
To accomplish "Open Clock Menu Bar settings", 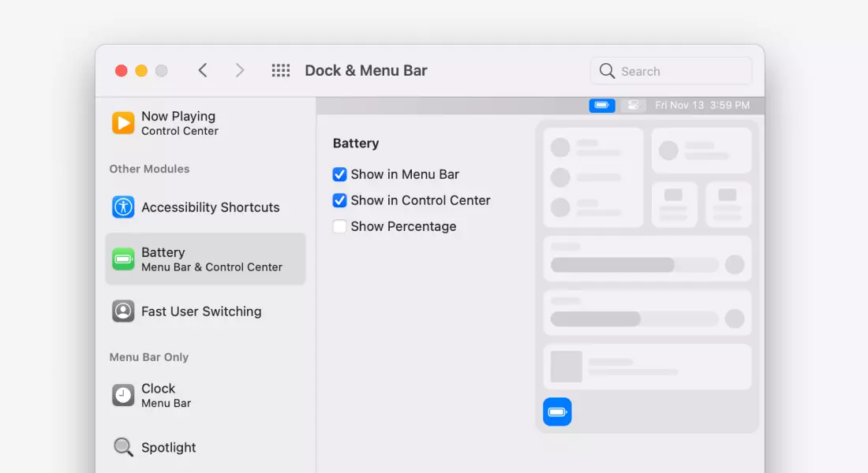I will point(205,395).
